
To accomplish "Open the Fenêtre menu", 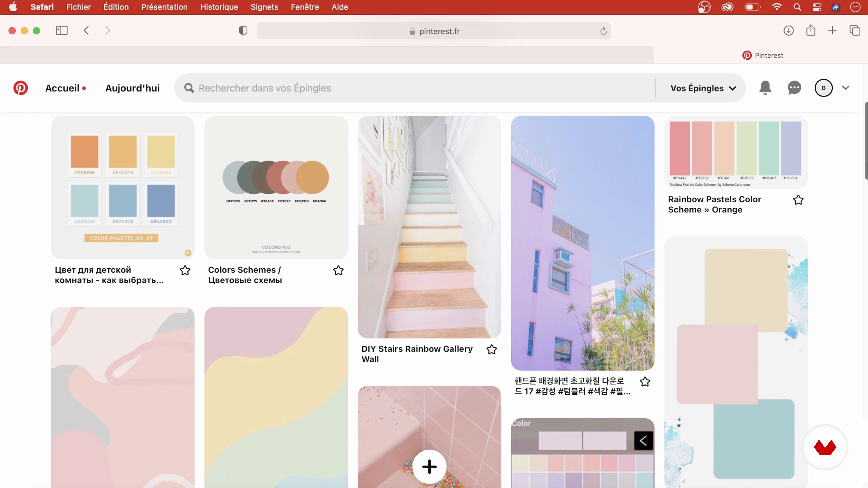I will click(x=305, y=7).
